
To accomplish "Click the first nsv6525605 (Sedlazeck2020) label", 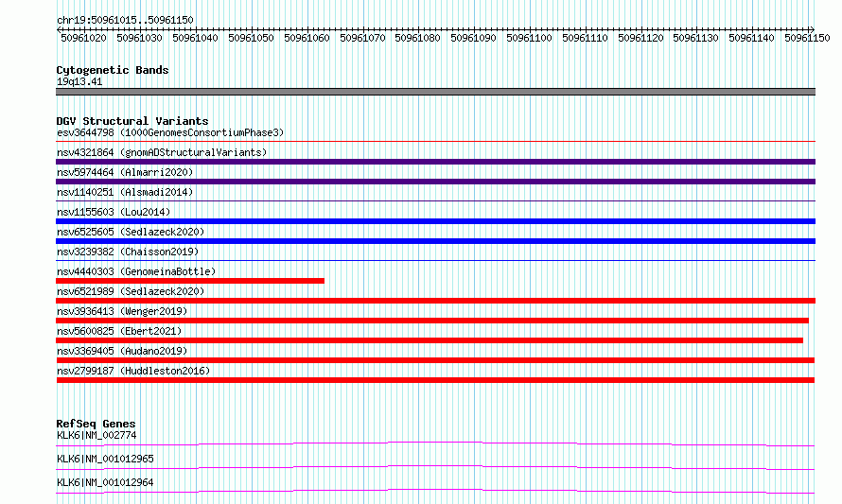I will point(131,232).
